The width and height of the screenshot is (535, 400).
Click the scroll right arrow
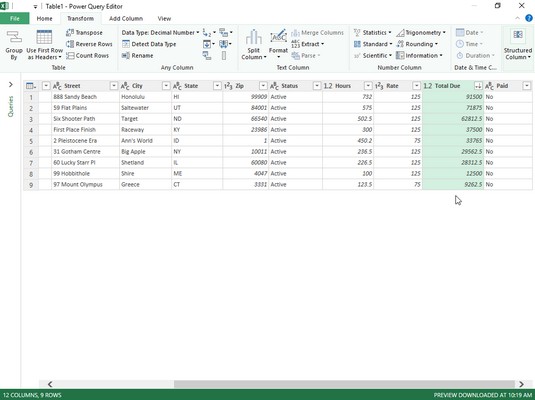click(521, 384)
